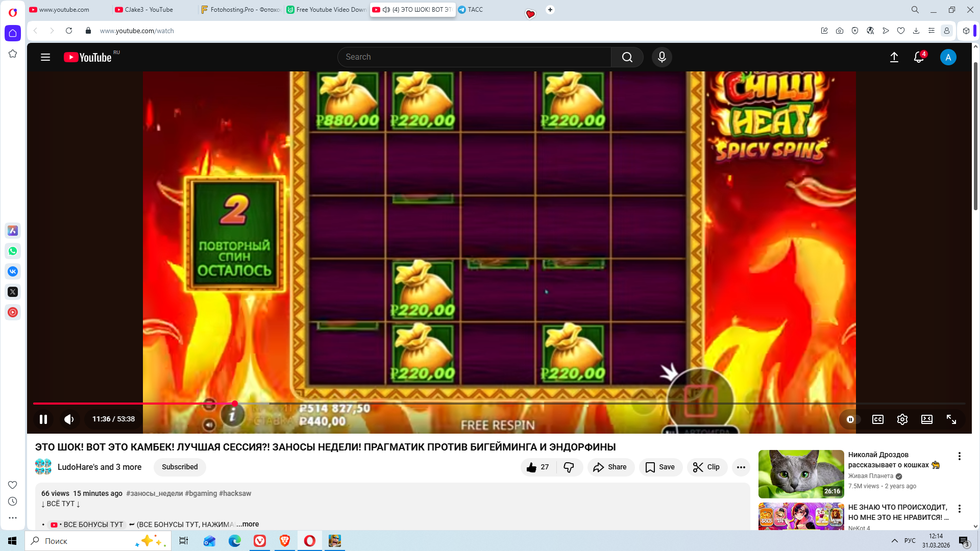Click voice search microphone icon
The width and height of the screenshot is (980, 551).
pos(661,57)
